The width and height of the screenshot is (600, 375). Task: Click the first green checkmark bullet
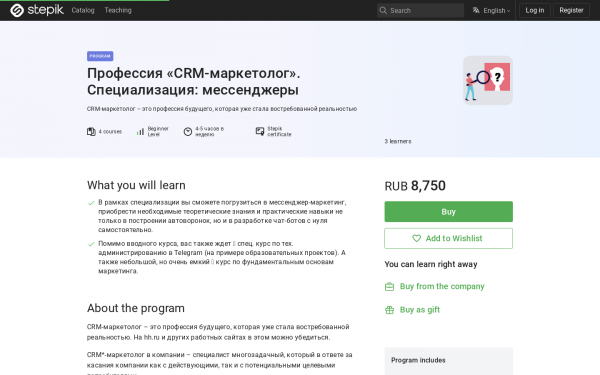[x=91, y=203]
